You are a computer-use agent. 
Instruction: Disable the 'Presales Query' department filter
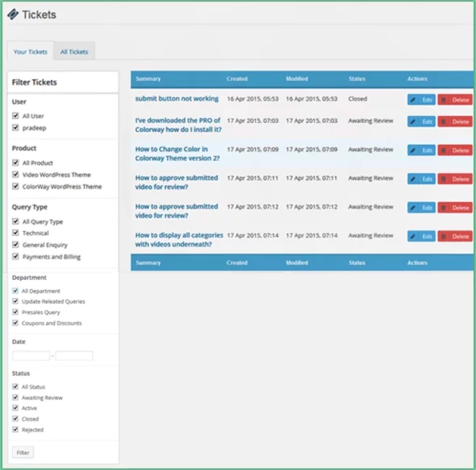(15, 312)
